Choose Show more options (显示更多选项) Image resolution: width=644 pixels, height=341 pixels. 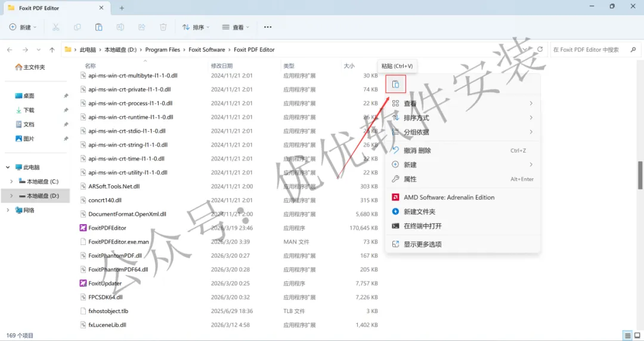point(463,244)
